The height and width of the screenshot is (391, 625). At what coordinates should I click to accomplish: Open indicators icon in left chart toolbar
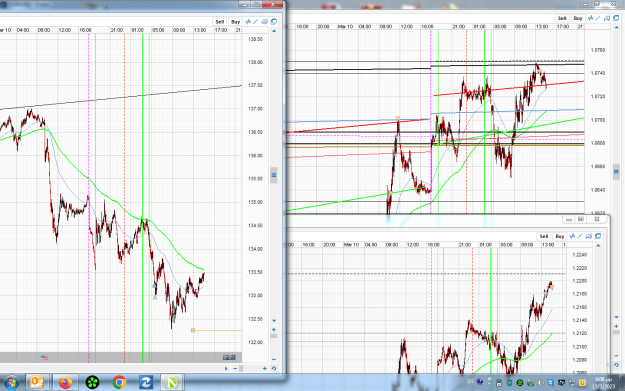point(248,22)
